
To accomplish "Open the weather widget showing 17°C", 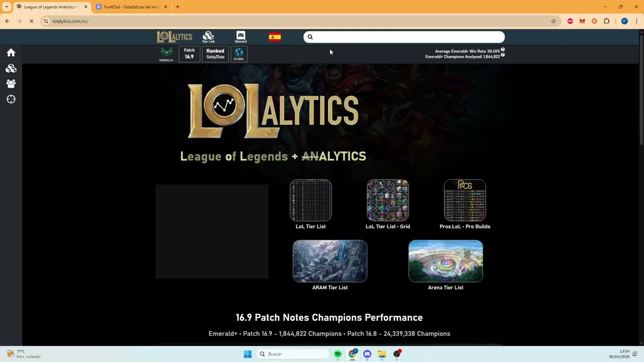I will [23, 354].
